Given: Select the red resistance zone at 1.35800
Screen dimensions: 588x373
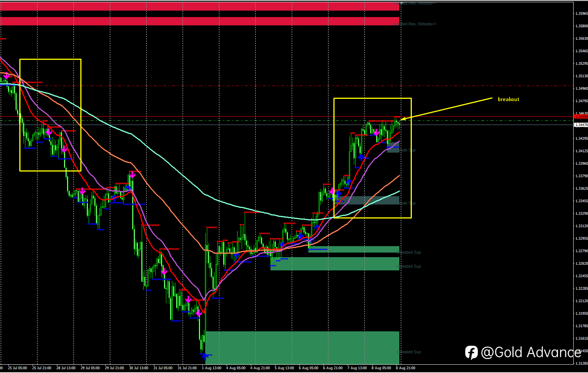Looking at the screenshot, I should click(200, 21).
